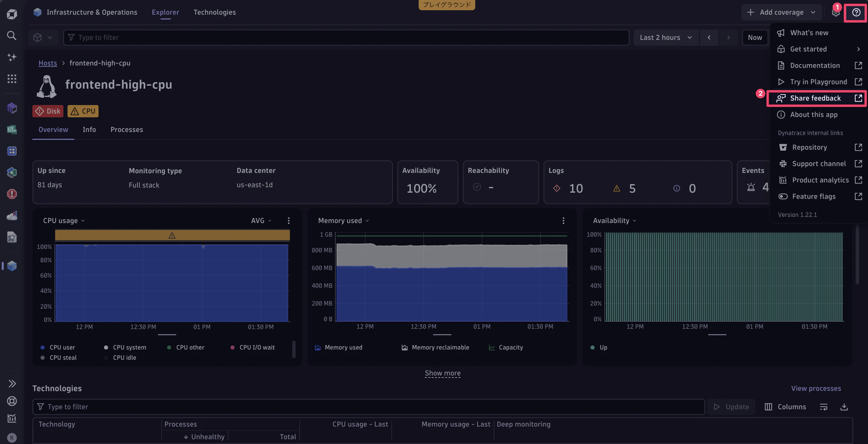
Task: Click the Now button
Action: [755, 38]
